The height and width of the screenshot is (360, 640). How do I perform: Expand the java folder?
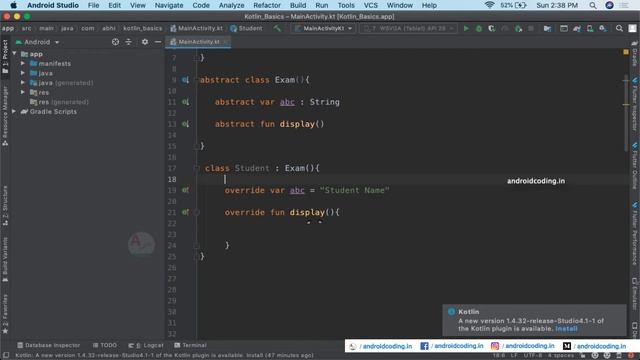pyautogui.click(x=23, y=73)
